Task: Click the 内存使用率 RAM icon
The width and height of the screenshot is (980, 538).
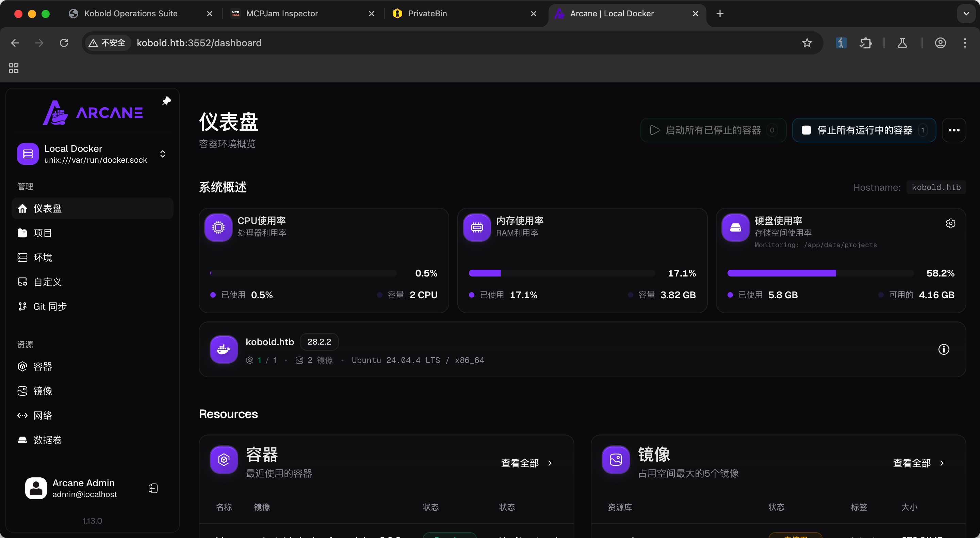Action: pyautogui.click(x=477, y=227)
